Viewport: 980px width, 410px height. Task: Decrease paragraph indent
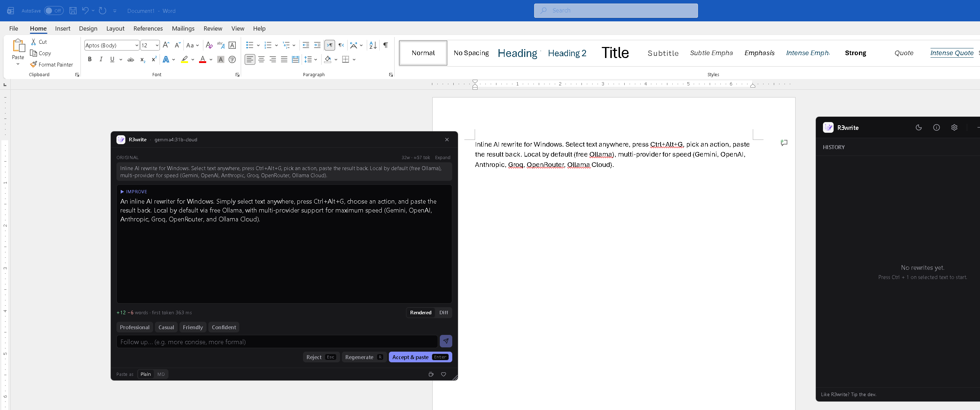click(306, 45)
